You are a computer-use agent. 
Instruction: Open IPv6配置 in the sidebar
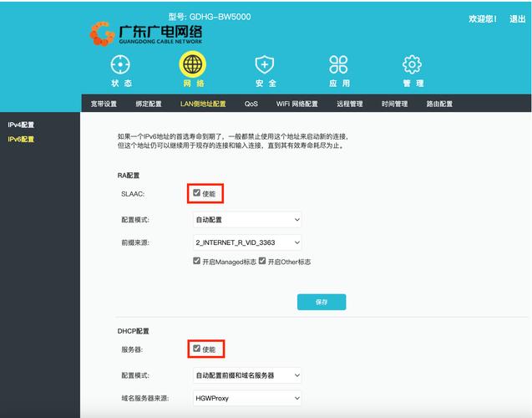click(x=21, y=140)
